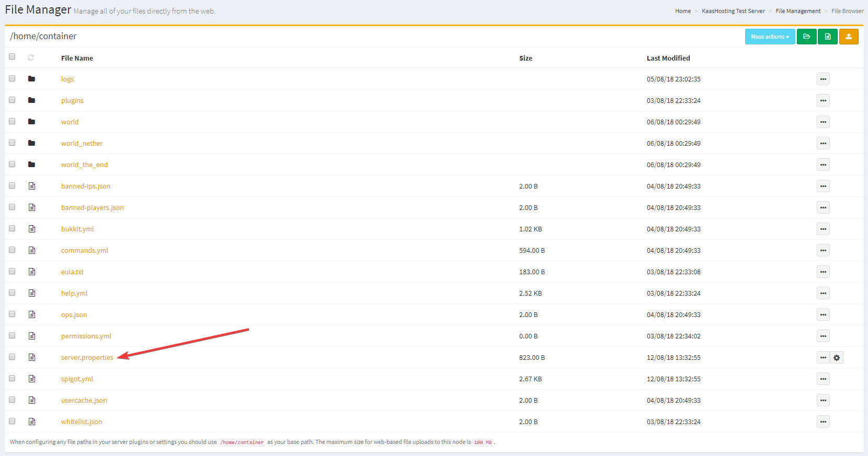
Task: Select the spigot.yml row checkbox
Action: click(x=12, y=378)
